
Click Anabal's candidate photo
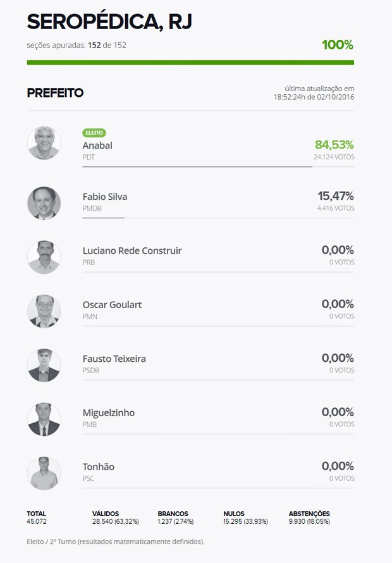44,143
